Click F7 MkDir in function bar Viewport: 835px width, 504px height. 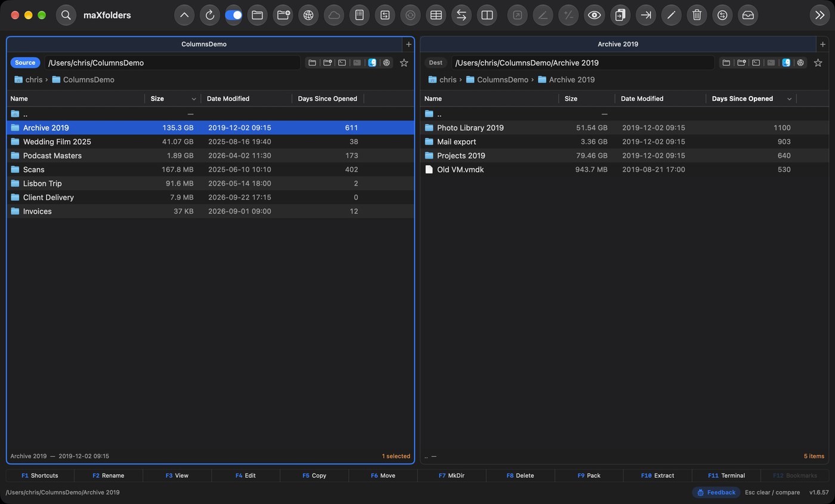click(451, 475)
